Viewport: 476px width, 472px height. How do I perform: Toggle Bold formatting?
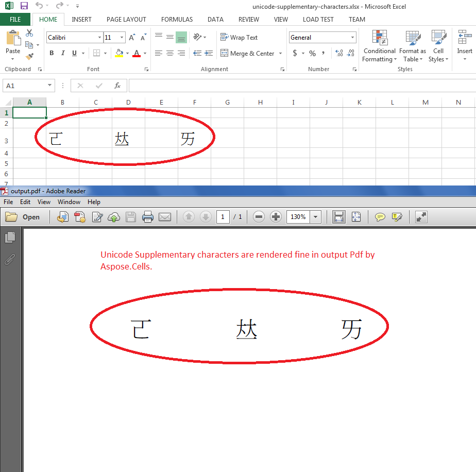tap(52, 53)
